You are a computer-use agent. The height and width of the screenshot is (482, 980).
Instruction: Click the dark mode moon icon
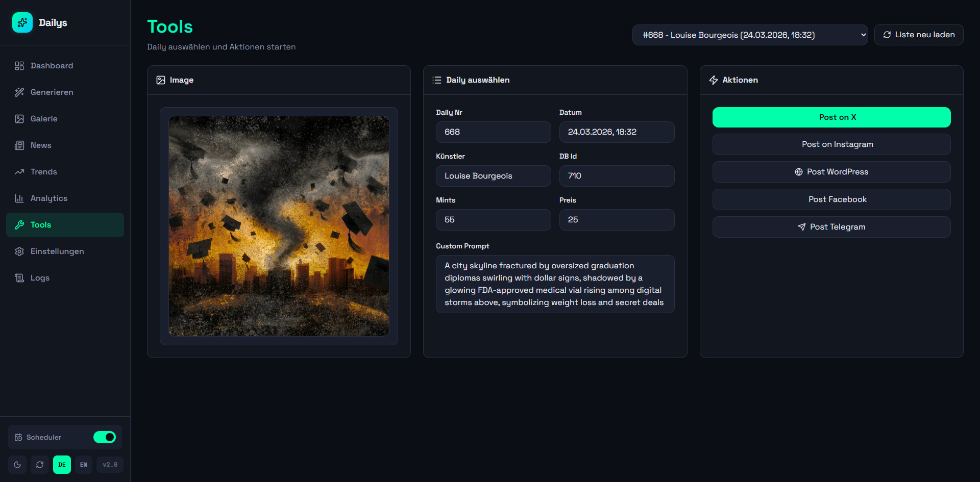[17, 465]
